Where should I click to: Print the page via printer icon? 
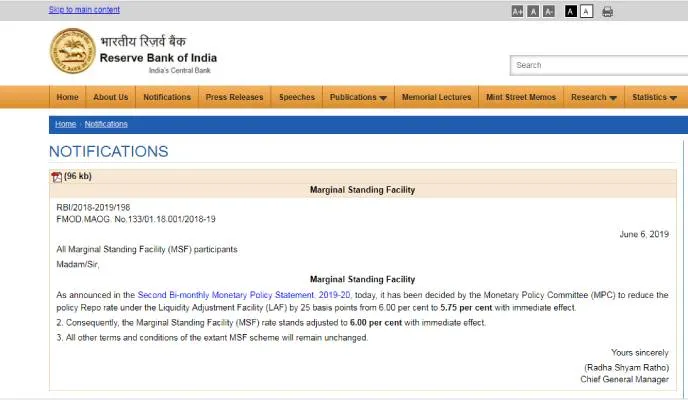point(608,12)
